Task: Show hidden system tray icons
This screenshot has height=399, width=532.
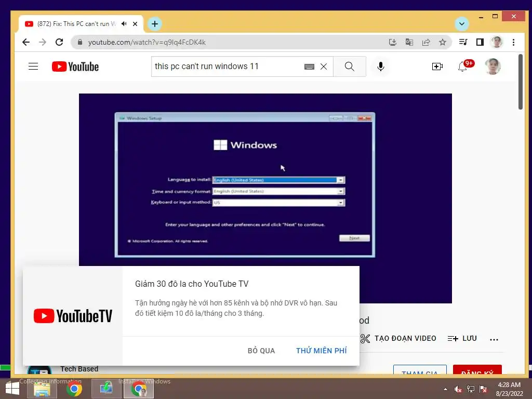Action: [x=445, y=389]
